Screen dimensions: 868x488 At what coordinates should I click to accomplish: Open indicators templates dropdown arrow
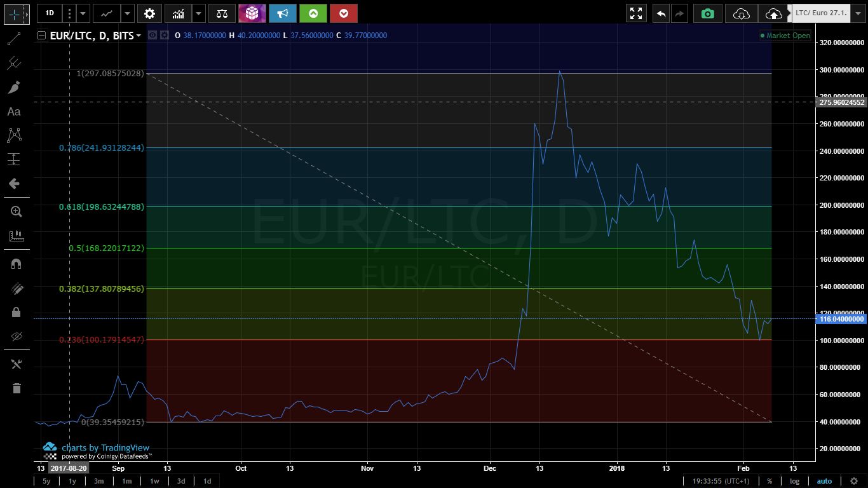tap(199, 13)
